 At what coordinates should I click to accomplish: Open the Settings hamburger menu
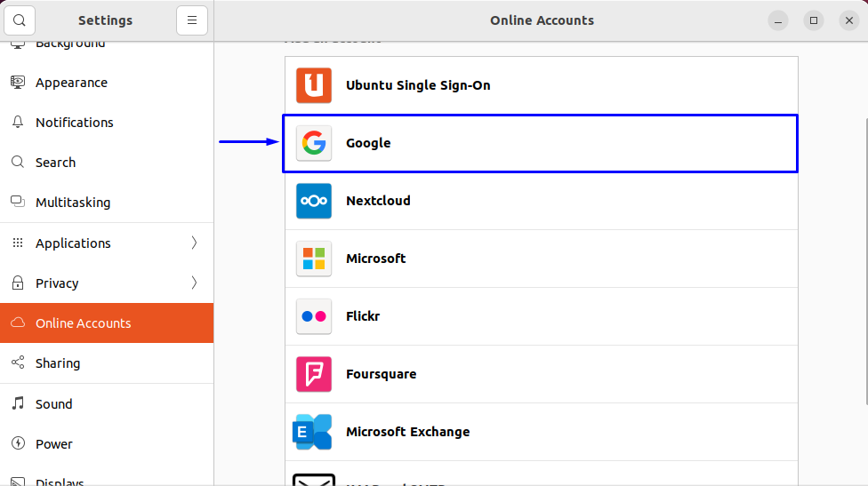(191, 20)
